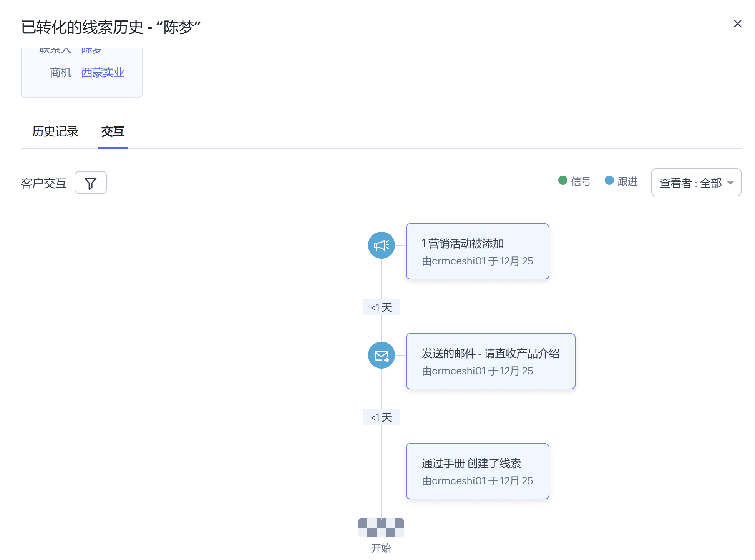Click the 跟进 legend label
Image resolution: width=755 pixels, height=560 pixels.
[x=627, y=181]
